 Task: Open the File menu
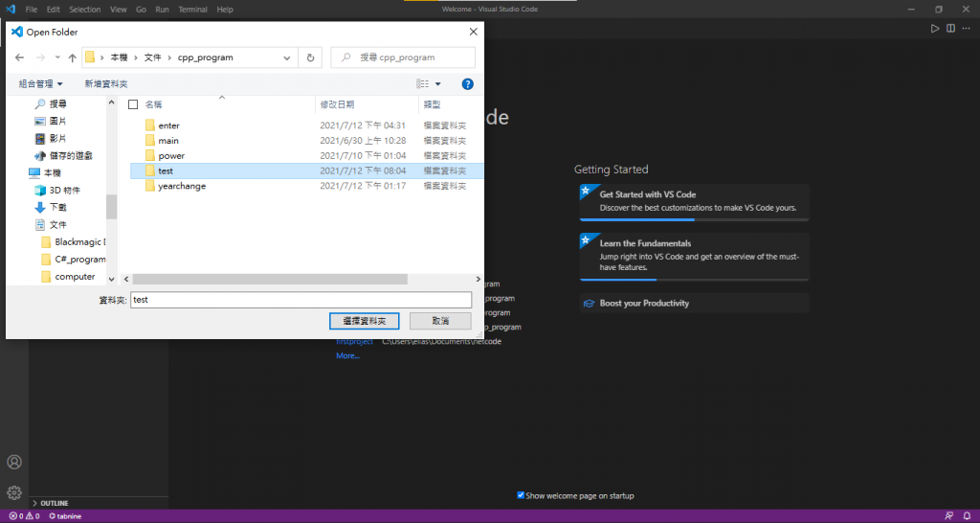click(x=32, y=10)
